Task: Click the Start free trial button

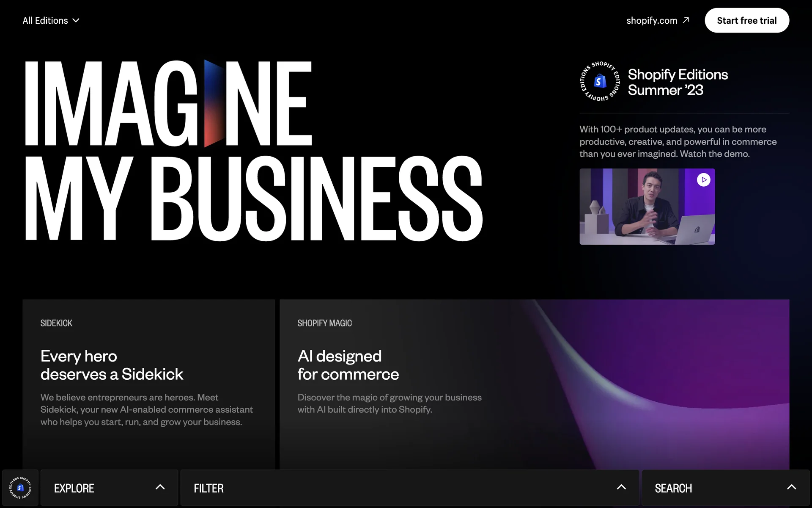Action: (746, 20)
